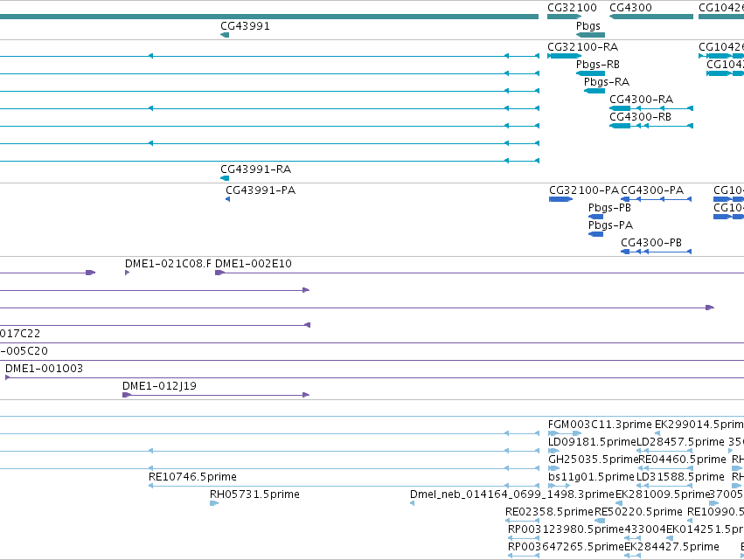Select the Pbgs-RB transcript label
Viewport: 744px width, 560px height.
tap(597, 65)
